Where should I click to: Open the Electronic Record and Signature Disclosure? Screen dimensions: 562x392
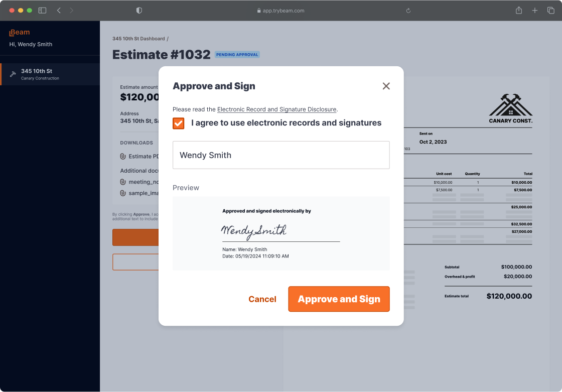tap(277, 109)
